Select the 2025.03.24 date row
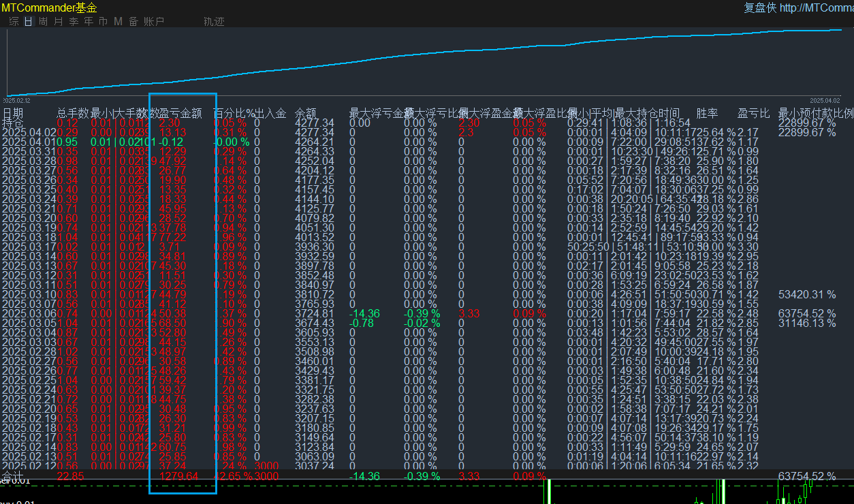The width and height of the screenshot is (854, 504). point(29,199)
